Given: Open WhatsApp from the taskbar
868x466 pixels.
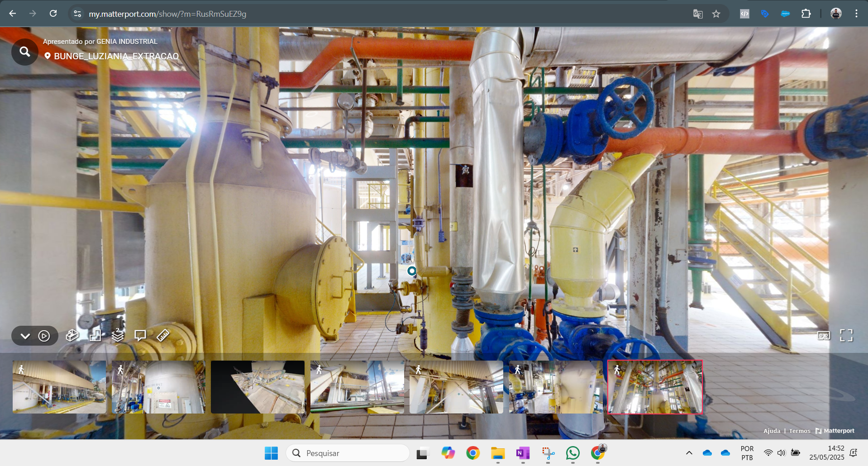Looking at the screenshot, I should point(572,453).
